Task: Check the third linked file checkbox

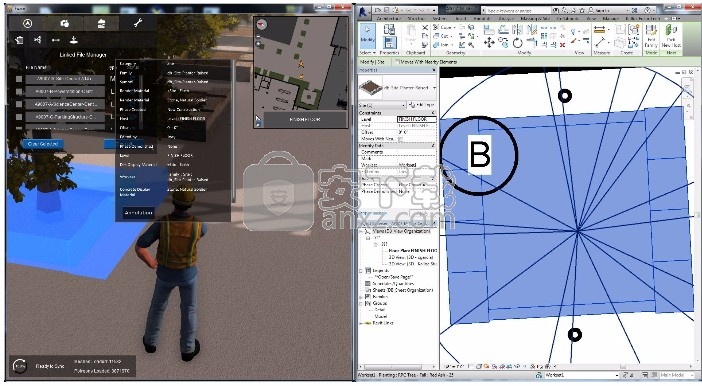Action: tap(19, 104)
